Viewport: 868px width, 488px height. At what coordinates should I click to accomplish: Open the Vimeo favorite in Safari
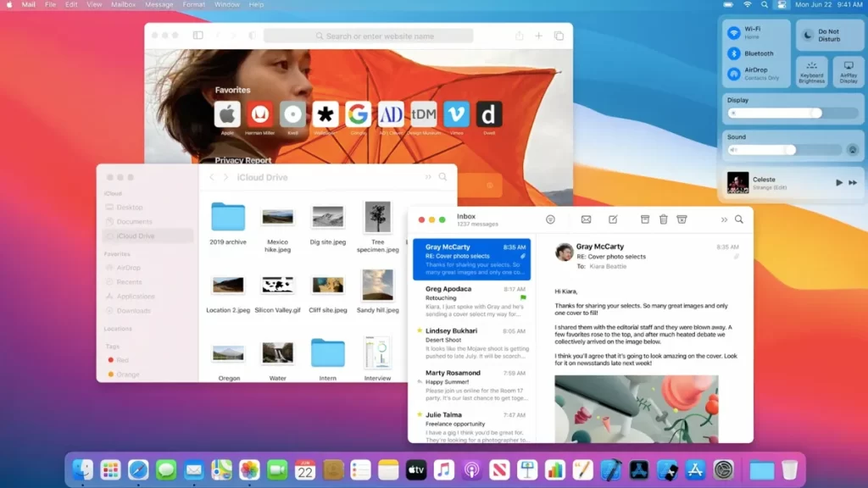pyautogui.click(x=456, y=114)
